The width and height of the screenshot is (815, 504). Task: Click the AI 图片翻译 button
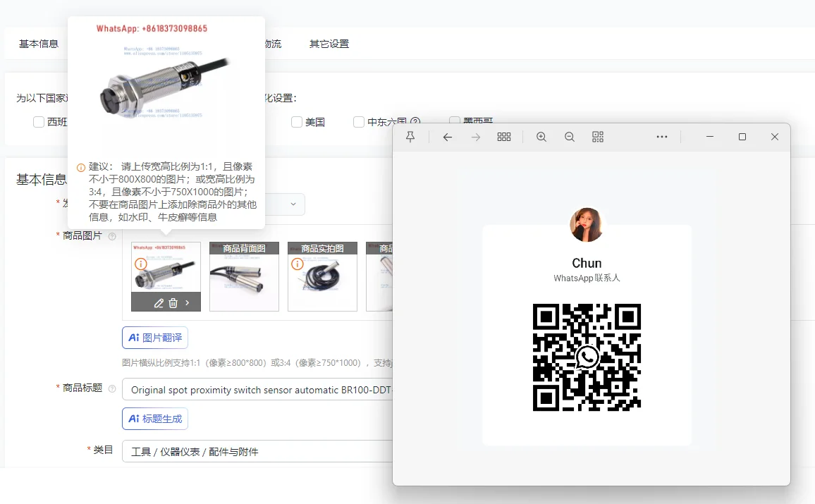pos(155,338)
